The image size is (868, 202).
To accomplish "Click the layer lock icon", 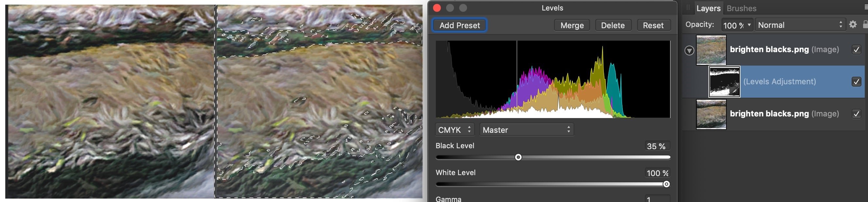I will tap(865, 25).
